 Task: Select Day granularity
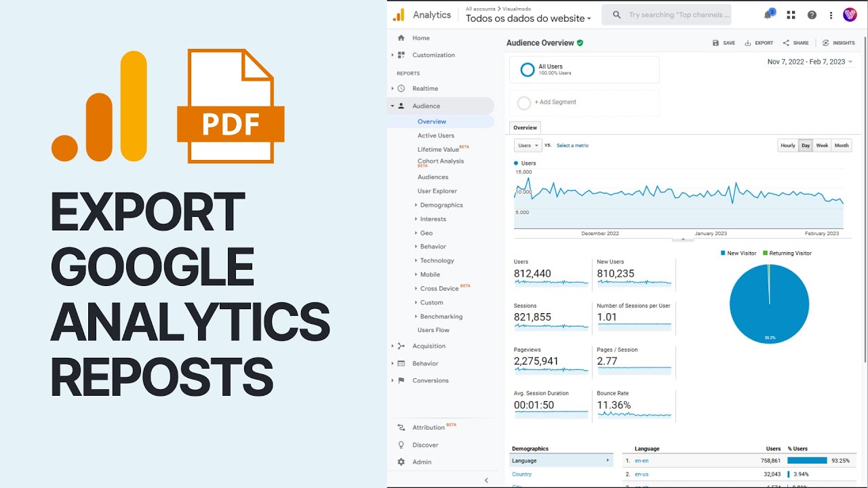[x=806, y=146]
